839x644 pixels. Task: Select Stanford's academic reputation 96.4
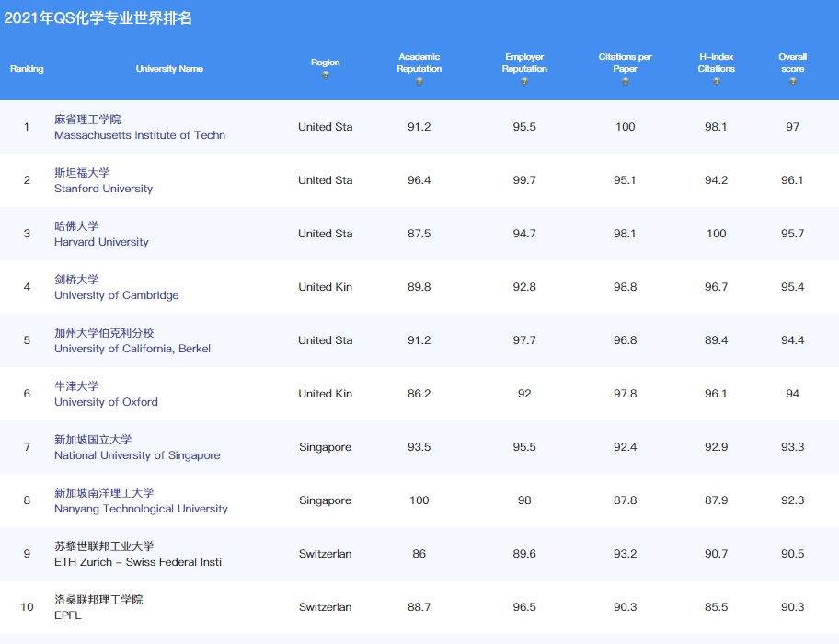[419, 180]
